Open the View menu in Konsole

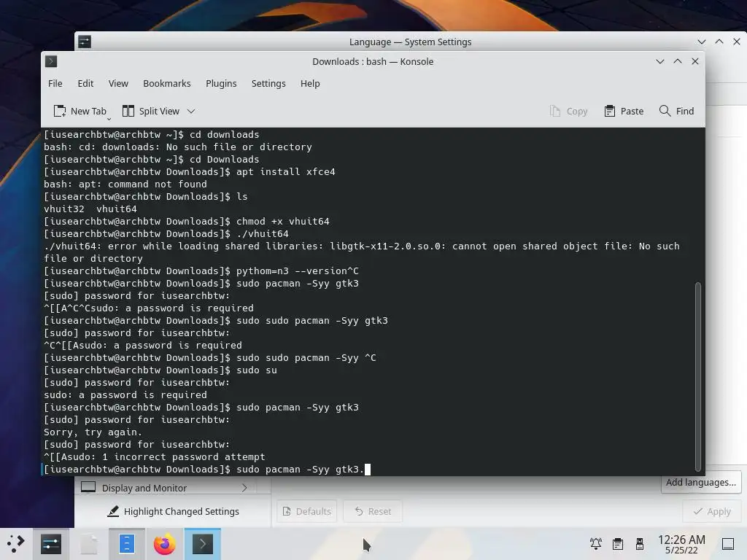[x=118, y=83]
